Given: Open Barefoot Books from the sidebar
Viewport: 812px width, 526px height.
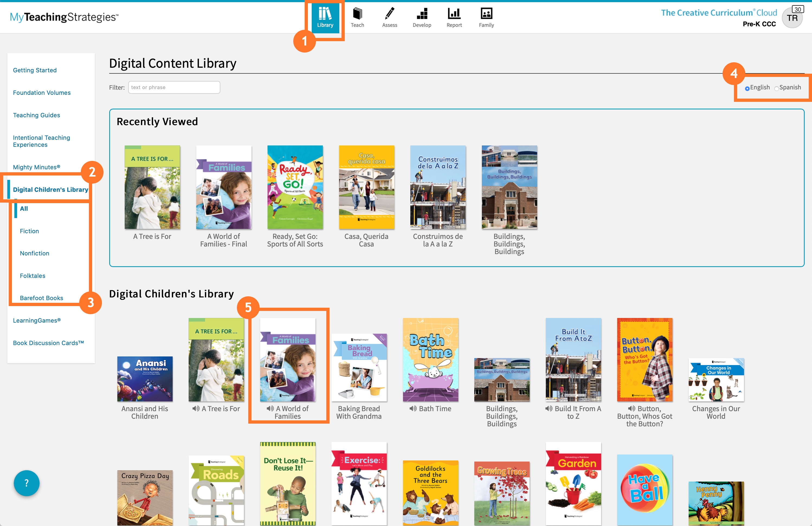Looking at the screenshot, I should tap(41, 298).
